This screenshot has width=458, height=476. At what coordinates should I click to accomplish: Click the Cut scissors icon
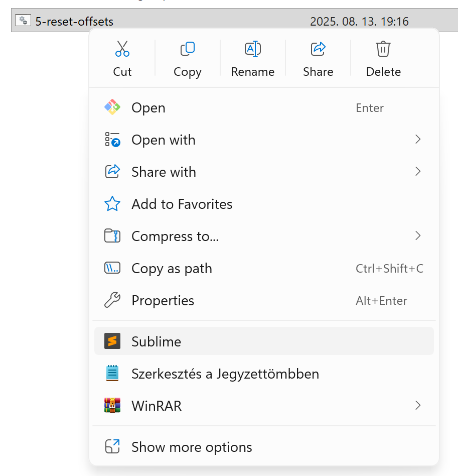[122, 49]
